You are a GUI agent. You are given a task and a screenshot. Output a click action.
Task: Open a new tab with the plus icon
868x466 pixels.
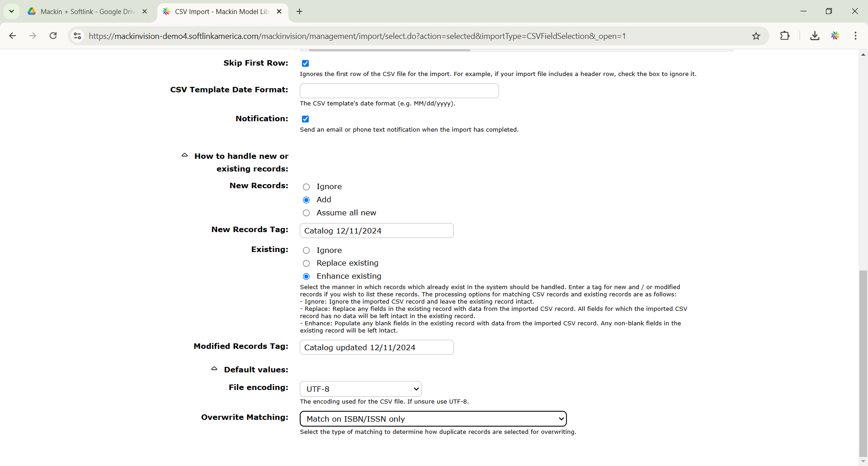(x=299, y=11)
